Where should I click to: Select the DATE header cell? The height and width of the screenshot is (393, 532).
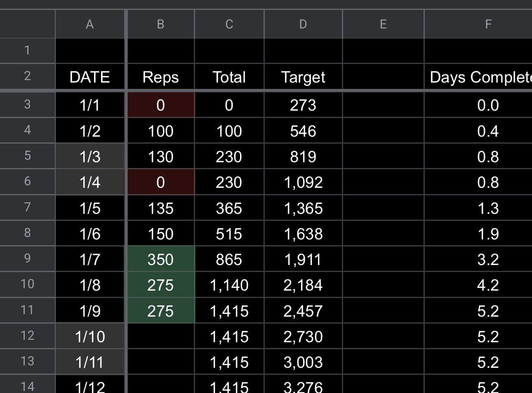[x=89, y=77]
